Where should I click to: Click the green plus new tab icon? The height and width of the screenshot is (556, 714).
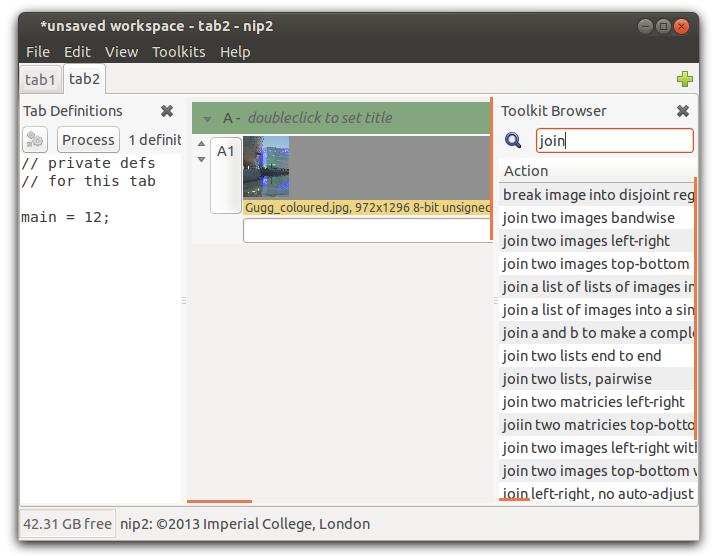click(684, 79)
